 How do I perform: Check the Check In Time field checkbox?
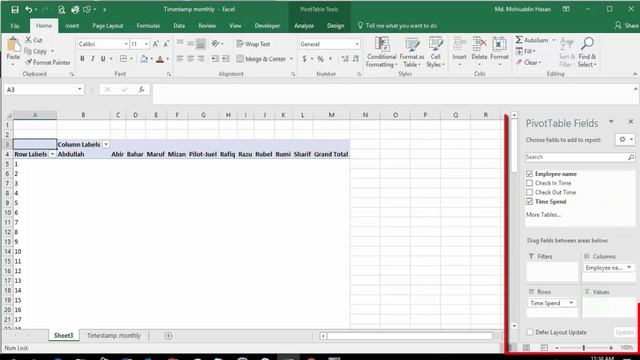529,183
